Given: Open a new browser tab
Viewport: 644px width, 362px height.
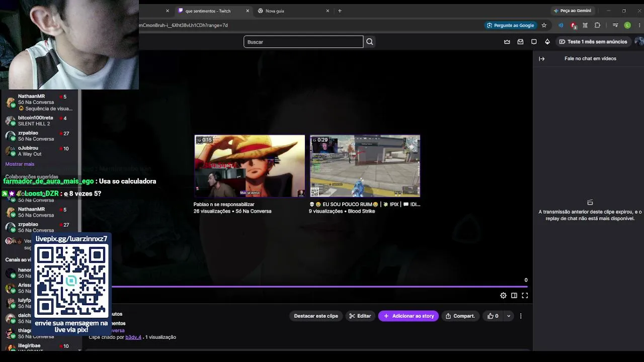Looking at the screenshot, I should (x=340, y=11).
